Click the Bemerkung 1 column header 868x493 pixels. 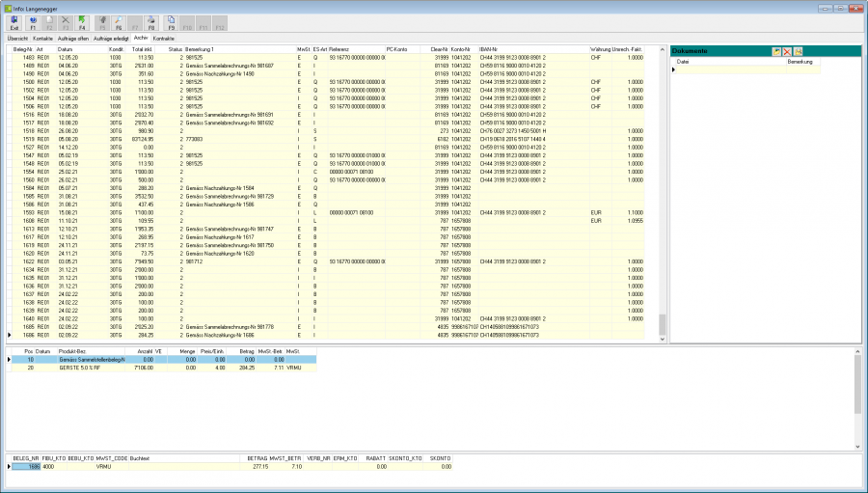240,49
